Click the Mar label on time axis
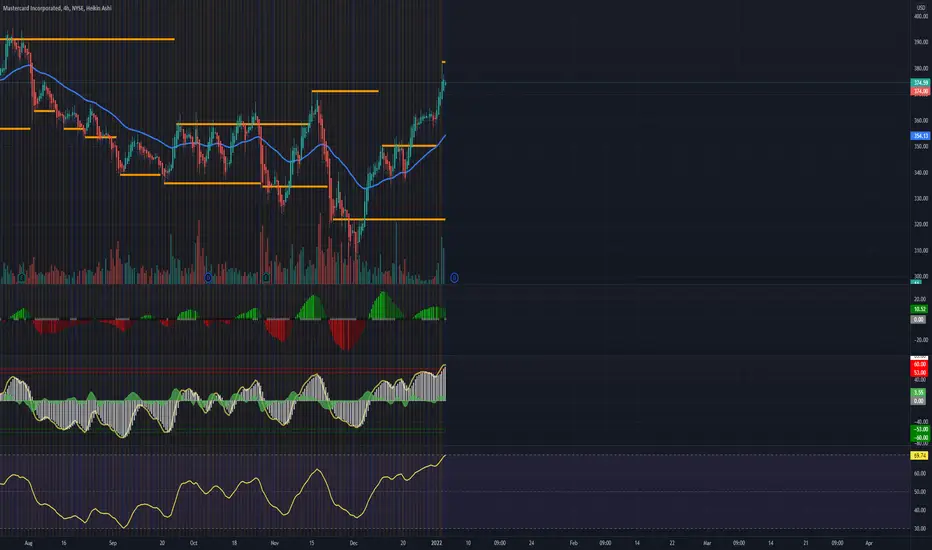 tap(707, 543)
